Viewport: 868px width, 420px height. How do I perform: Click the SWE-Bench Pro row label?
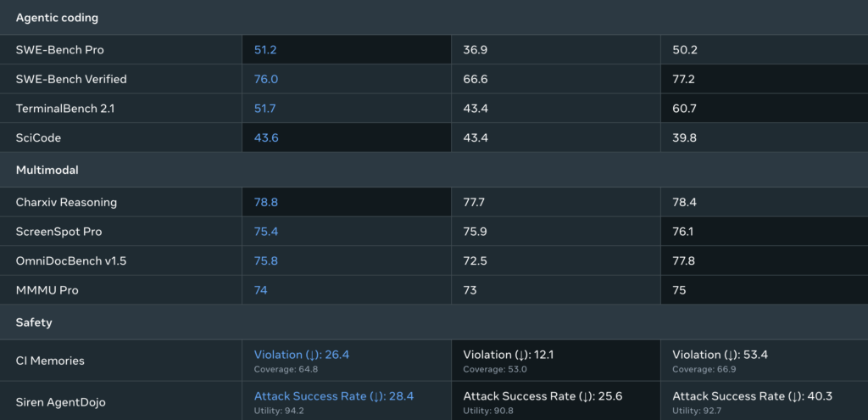click(60, 50)
